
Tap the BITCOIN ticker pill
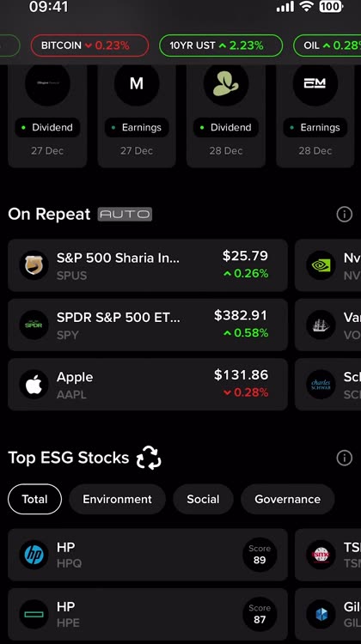point(89,46)
